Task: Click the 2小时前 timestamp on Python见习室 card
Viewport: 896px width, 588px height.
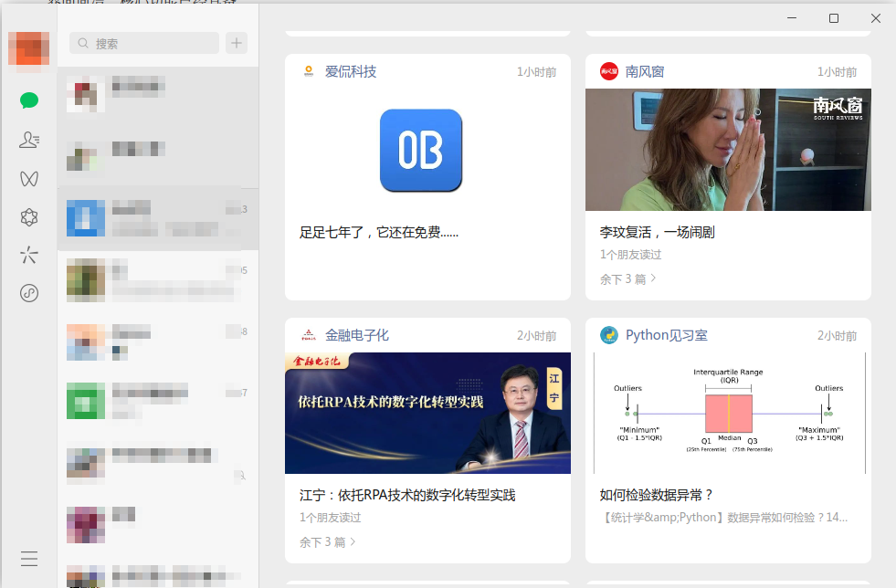Action: (x=838, y=335)
